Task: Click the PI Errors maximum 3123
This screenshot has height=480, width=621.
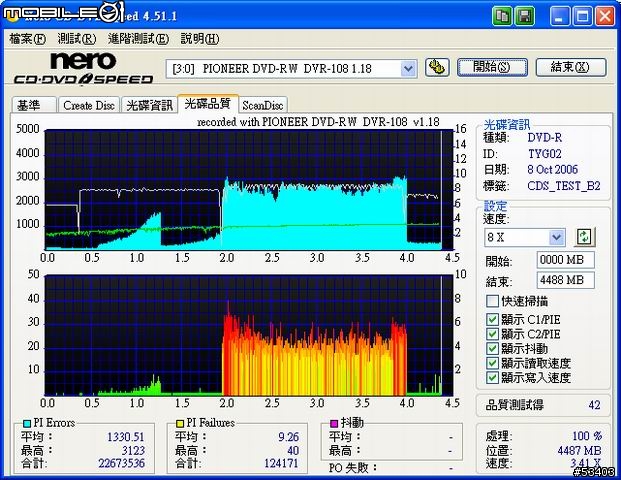Action: pos(133,450)
